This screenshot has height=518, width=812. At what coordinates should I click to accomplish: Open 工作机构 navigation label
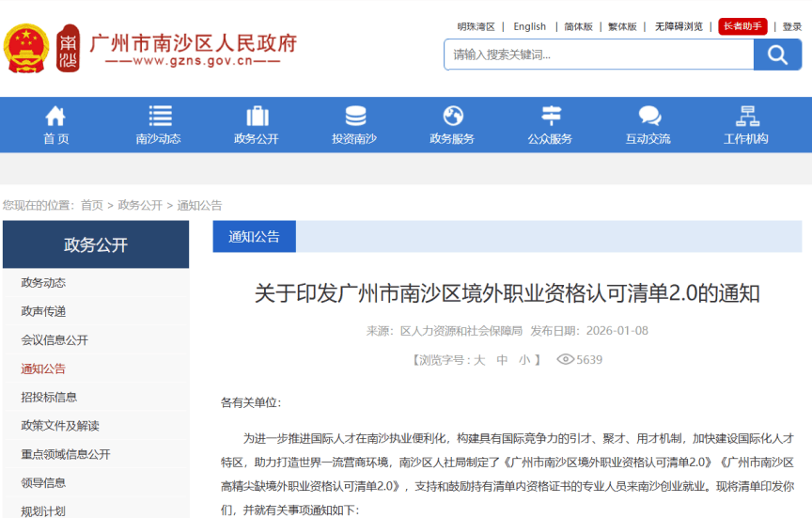745,139
